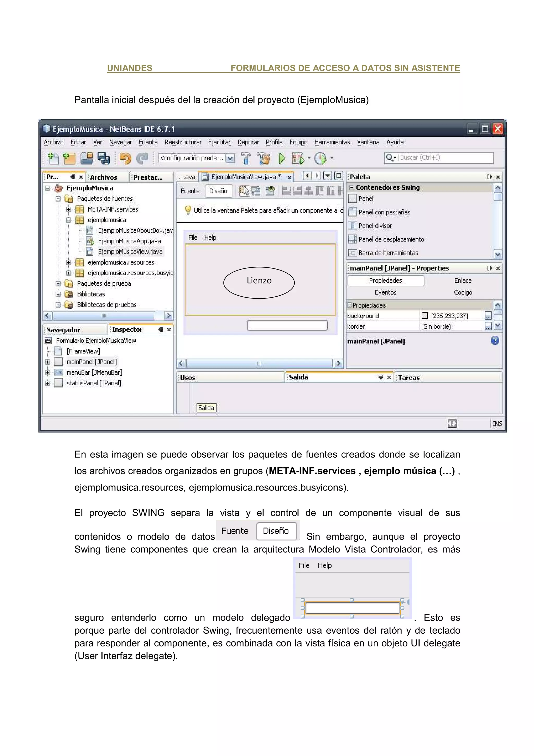Switch to Diseño design view
Screen dimensions: 534x756
pos(219,191)
